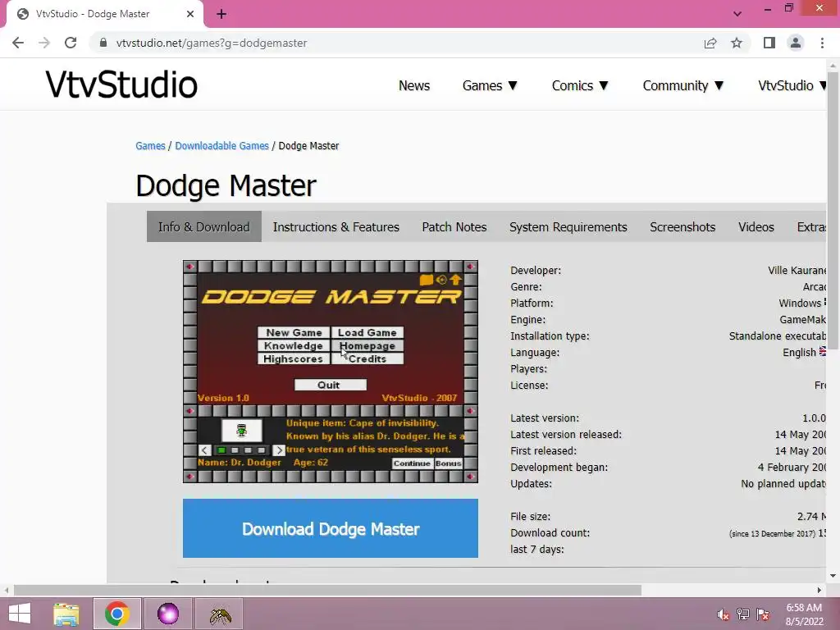Open the fourth taskbar app with insect icon
The width and height of the screenshot is (840, 630).
pyautogui.click(x=220, y=614)
